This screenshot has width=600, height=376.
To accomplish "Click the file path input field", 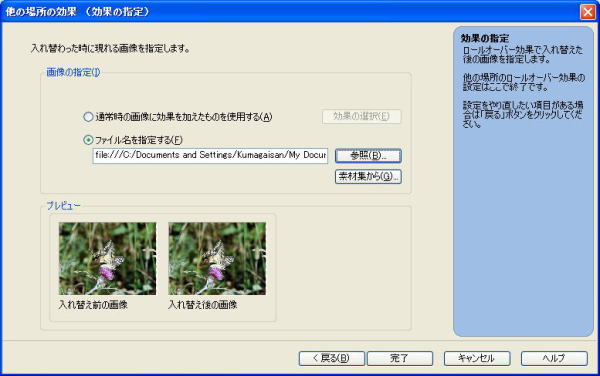I will click(x=210, y=156).
